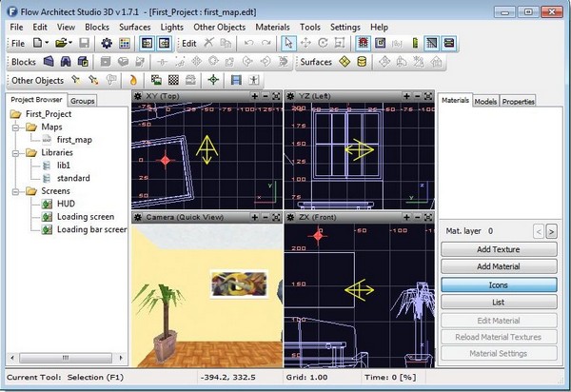Toggle the red and green bars button
571x392 pixels.
tap(449, 43)
